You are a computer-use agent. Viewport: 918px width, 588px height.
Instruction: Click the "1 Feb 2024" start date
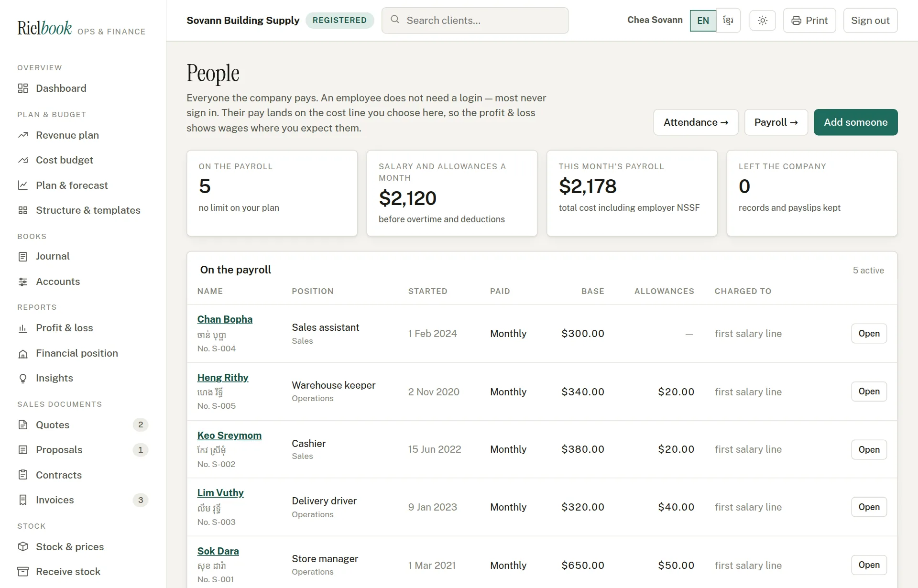pyautogui.click(x=433, y=334)
